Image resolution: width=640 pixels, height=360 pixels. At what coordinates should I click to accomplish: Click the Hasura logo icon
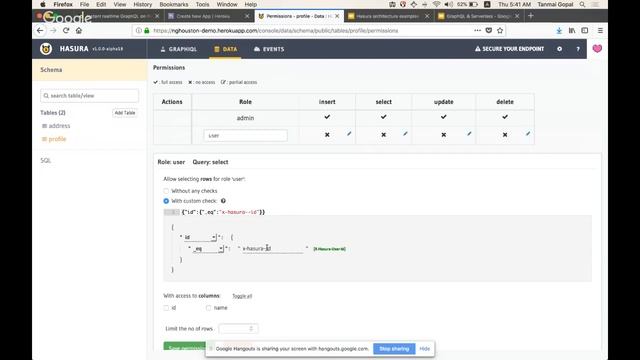click(46, 49)
